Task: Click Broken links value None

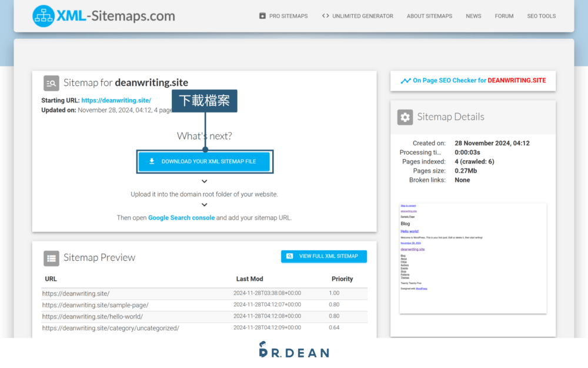Action: coord(462,180)
